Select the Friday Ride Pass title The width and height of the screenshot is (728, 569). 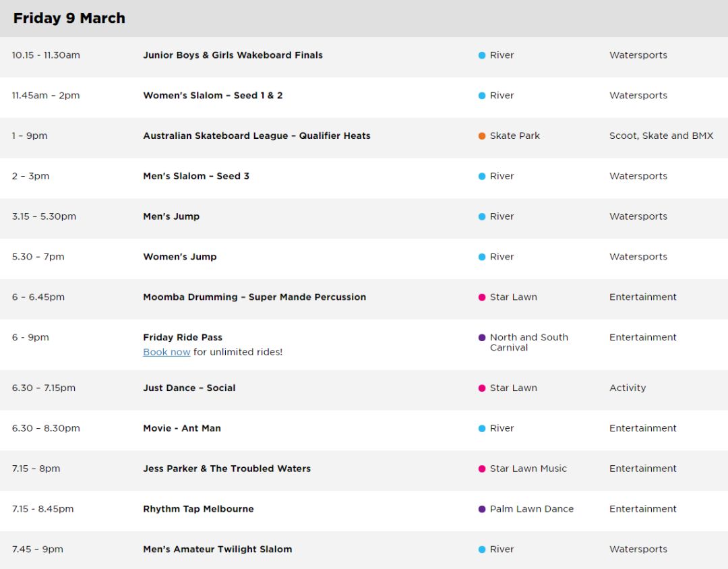(183, 337)
